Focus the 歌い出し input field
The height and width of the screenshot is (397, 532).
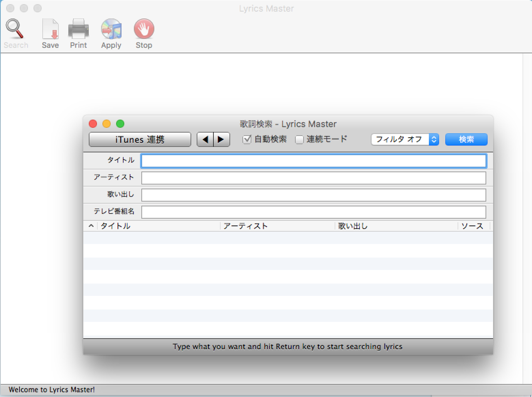coord(314,195)
